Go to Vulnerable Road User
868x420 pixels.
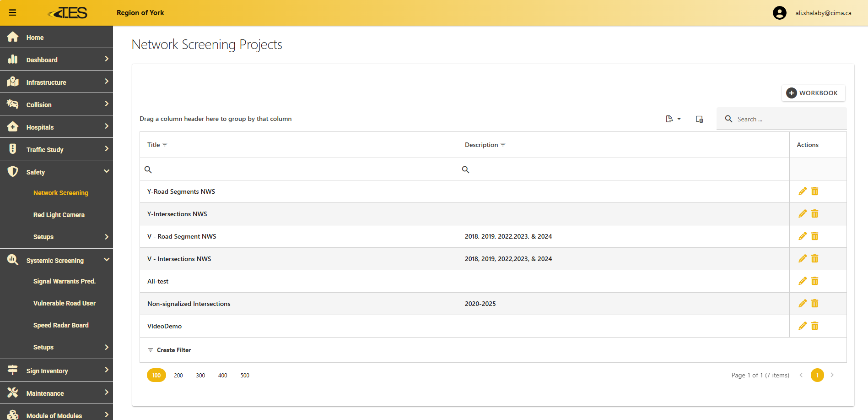coord(65,303)
